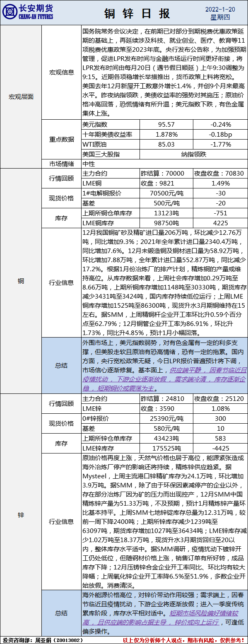Screen dimensions: 248x644
Task: Click the Chang-An Futures logo icon
Action: [11, 12]
